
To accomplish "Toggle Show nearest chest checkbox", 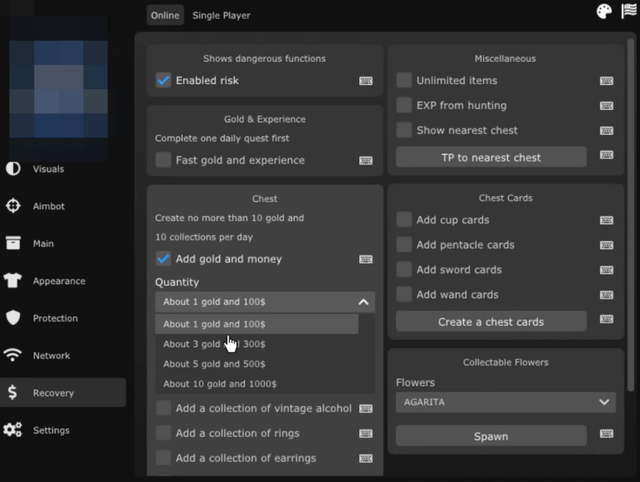I will (x=404, y=130).
